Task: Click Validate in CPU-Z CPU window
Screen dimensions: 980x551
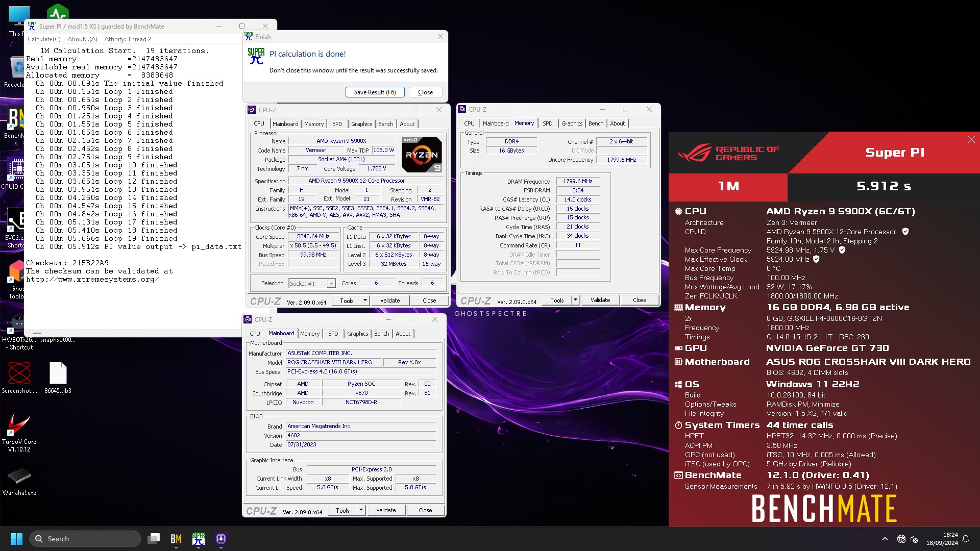Action: coord(390,300)
